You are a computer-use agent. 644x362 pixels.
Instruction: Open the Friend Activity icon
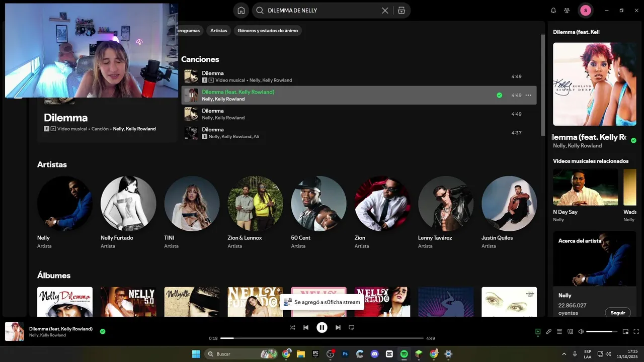tap(567, 11)
